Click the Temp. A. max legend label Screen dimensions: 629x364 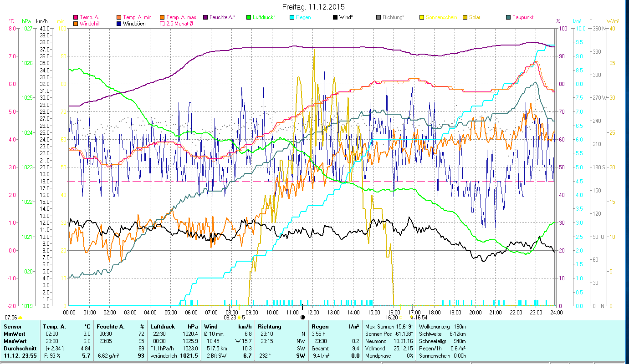click(181, 17)
